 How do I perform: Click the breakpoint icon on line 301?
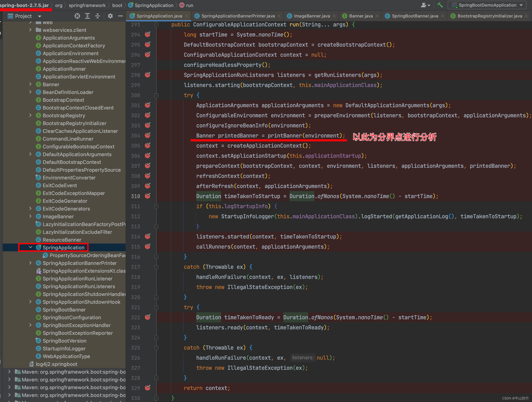pos(150,105)
